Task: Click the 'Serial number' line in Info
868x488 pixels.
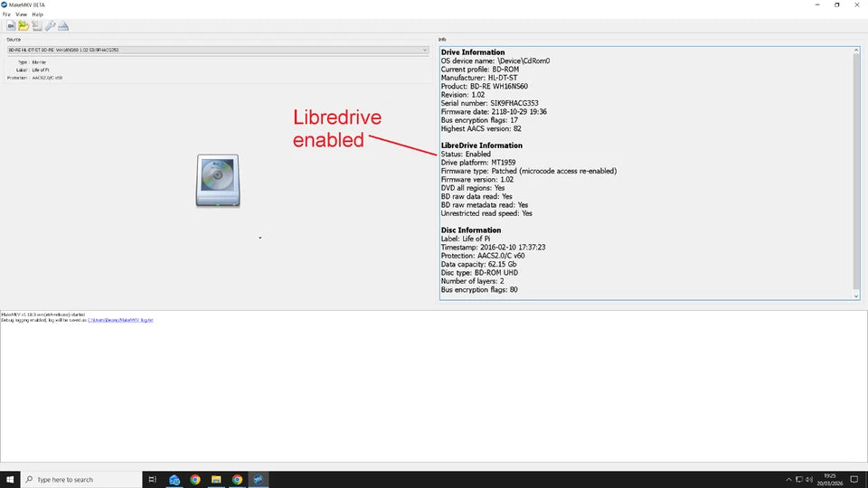Action: pyautogui.click(x=489, y=103)
